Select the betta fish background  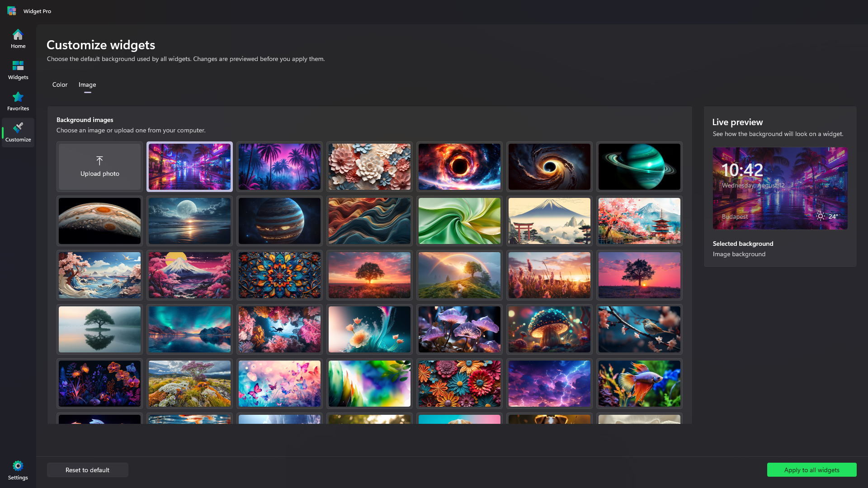click(639, 384)
